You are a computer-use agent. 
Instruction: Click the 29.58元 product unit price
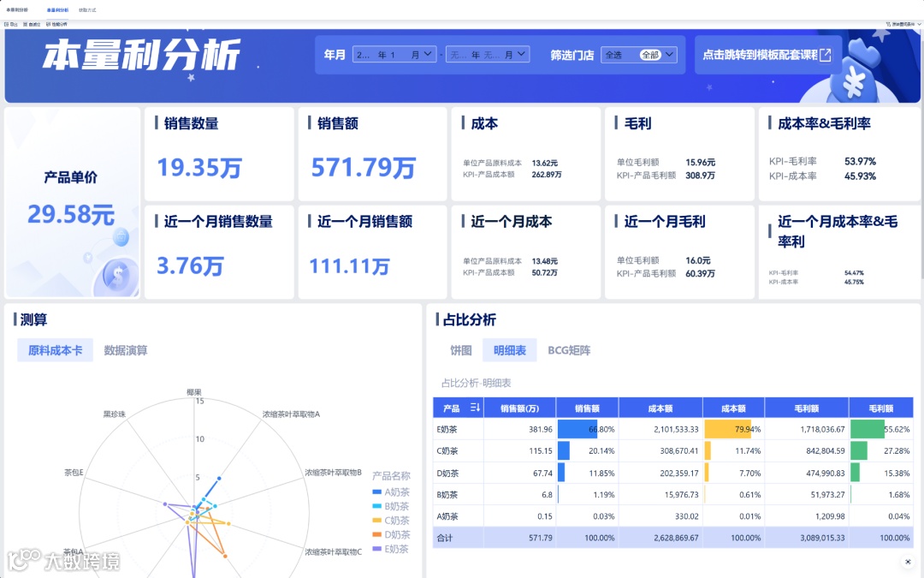(71, 214)
